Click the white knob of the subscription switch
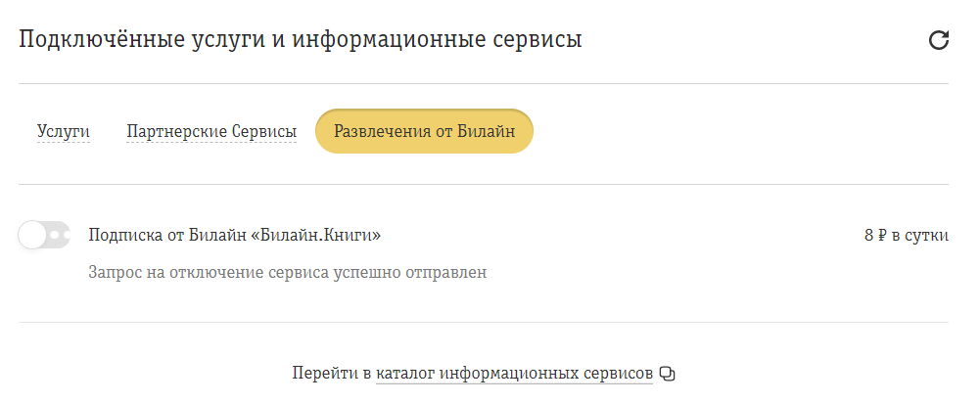Image resolution: width=980 pixels, height=403 pixels. [32, 235]
